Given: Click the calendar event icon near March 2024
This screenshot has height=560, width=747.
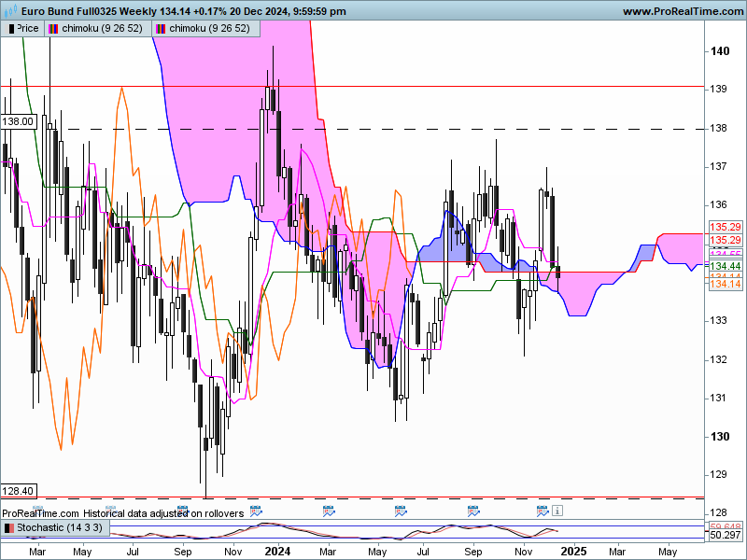Looking at the screenshot, I should tap(329, 511).
